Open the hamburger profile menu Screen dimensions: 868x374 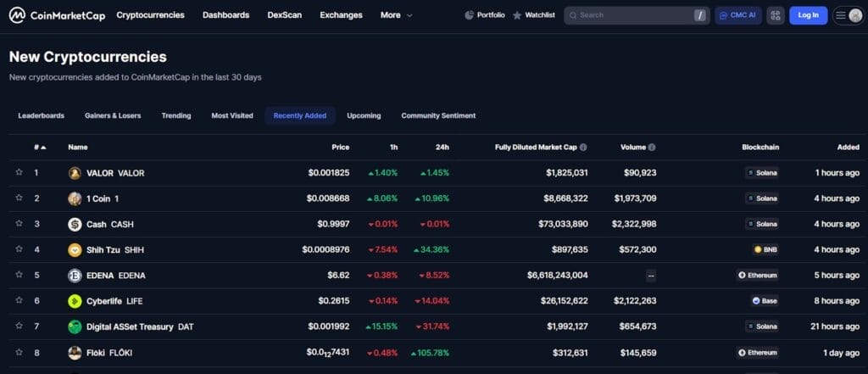point(848,15)
